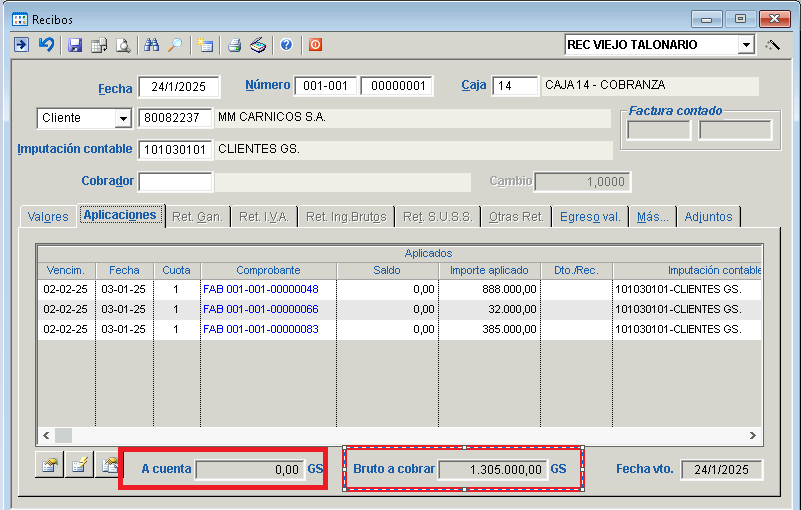This screenshot has height=510, width=801.
Task: Click the undo arrow toolbar icon
Action: point(46,45)
